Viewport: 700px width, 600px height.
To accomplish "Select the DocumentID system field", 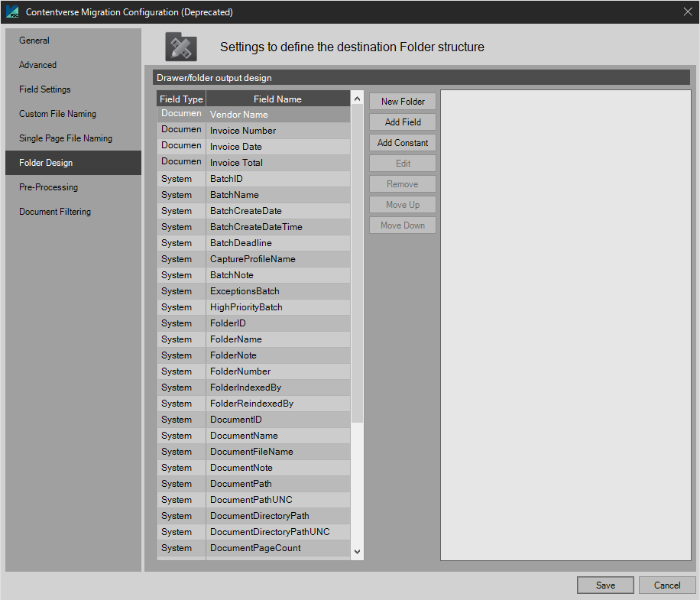I will pyautogui.click(x=253, y=420).
